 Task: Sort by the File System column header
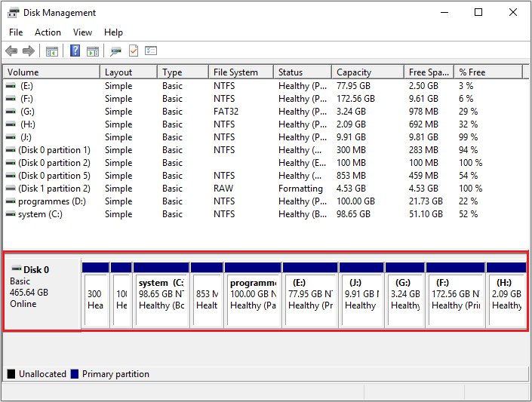pyautogui.click(x=240, y=72)
